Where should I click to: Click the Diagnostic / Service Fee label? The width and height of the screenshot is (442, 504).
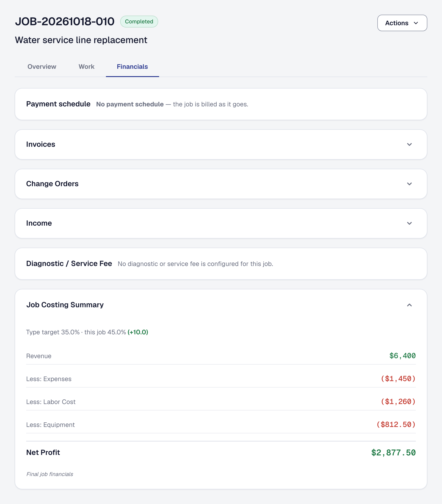point(69,264)
